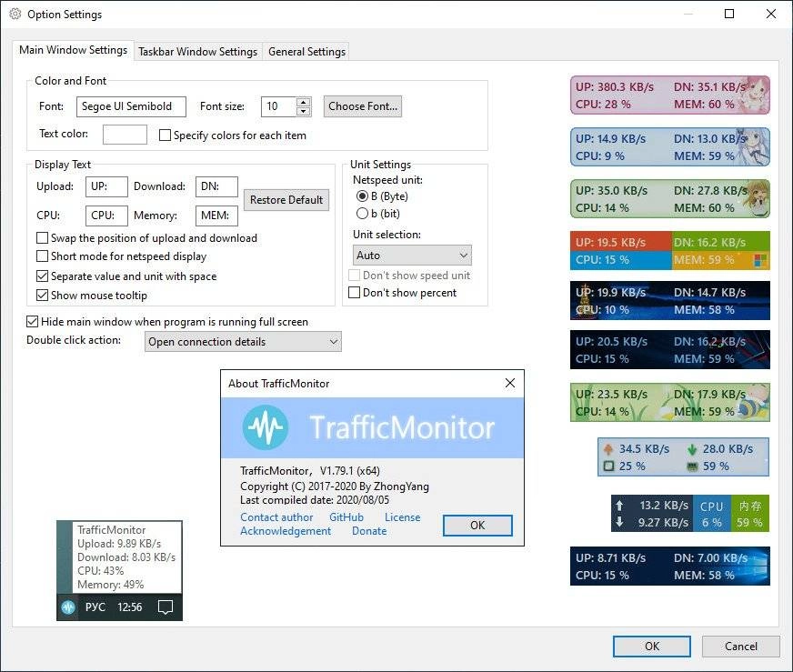Image resolution: width=793 pixels, height=672 pixels.
Task: Click the Memory display text field
Action: 216,216
